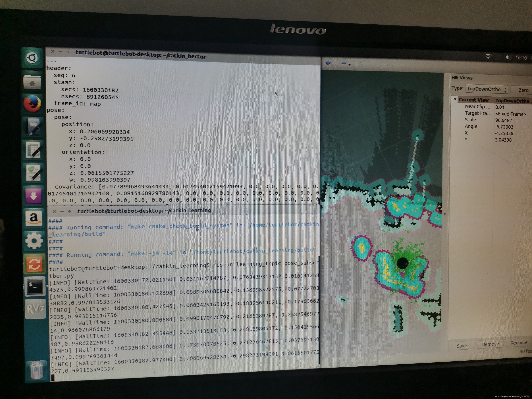Click position 'x: 0.206069928334' line

tap(99, 132)
